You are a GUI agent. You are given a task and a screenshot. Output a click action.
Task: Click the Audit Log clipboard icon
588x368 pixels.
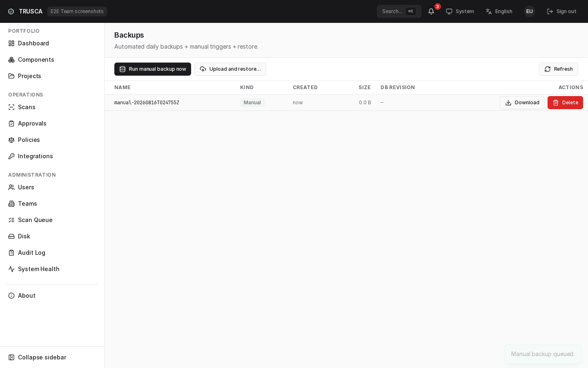(11, 253)
